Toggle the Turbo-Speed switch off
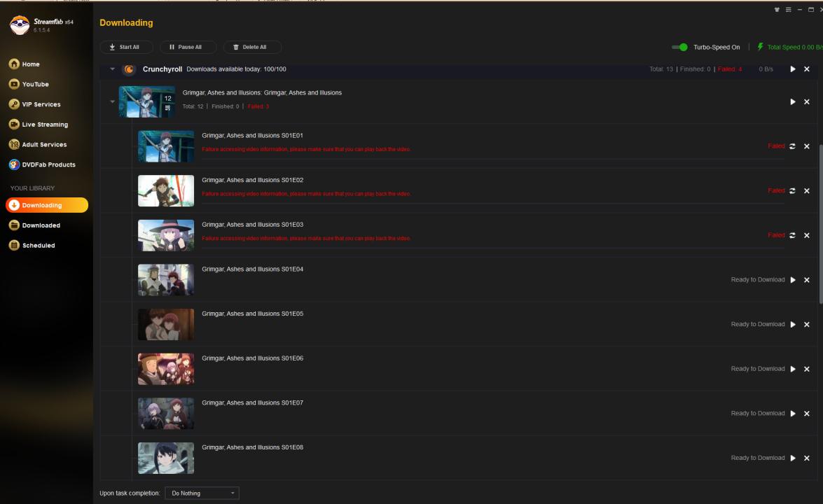This screenshot has width=823, height=504. pyautogui.click(x=679, y=47)
